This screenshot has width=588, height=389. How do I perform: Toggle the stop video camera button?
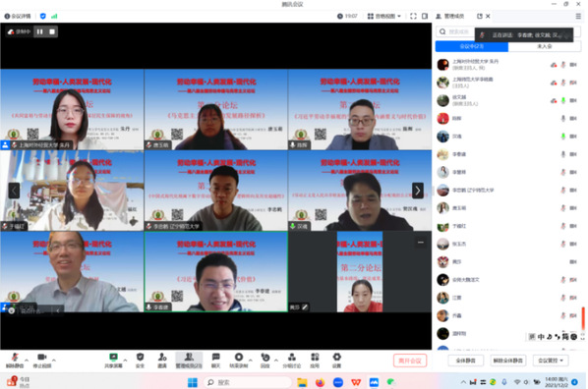click(42, 361)
